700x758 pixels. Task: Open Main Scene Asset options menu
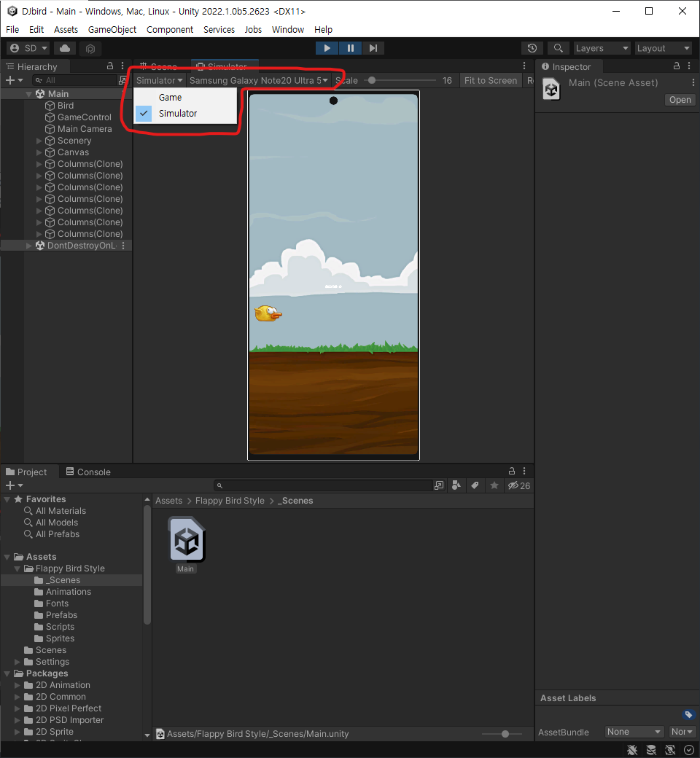coord(693,82)
